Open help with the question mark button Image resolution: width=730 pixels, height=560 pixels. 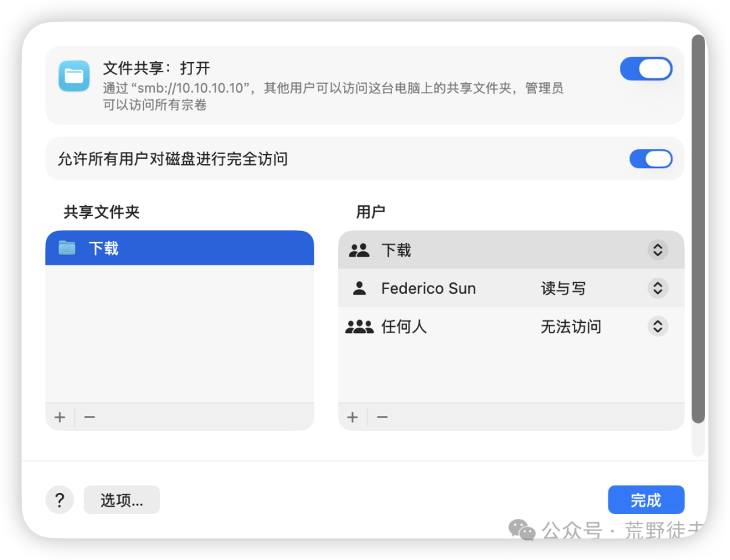tap(59, 500)
